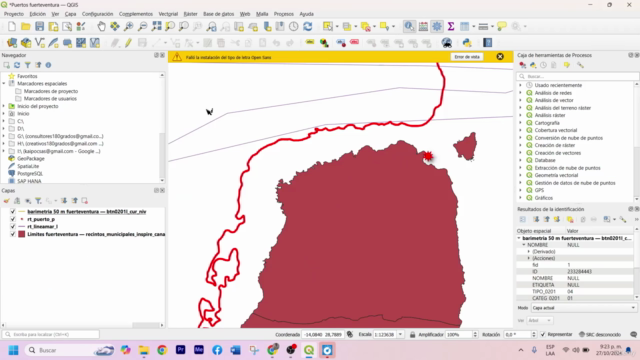The width and height of the screenshot is (640, 360).
Task: Toggle visibility of rt_puerto_p layer
Action: [x=13, y=219]
